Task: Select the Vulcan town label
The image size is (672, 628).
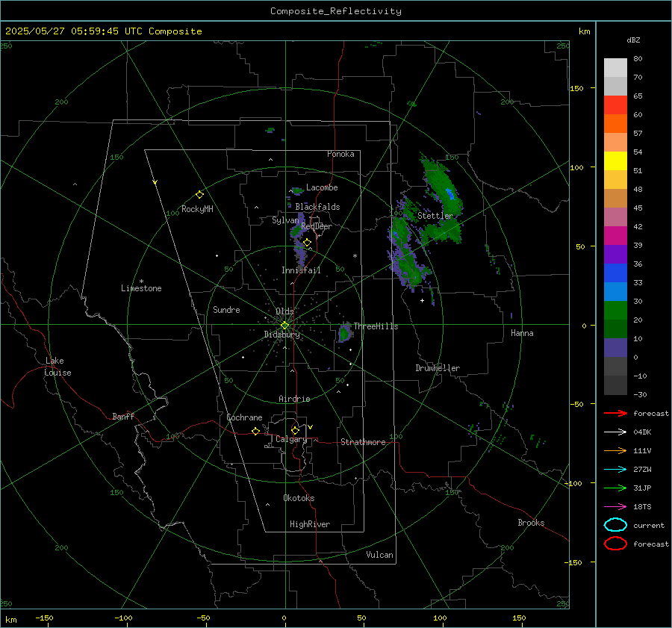Action: [379, 555]
